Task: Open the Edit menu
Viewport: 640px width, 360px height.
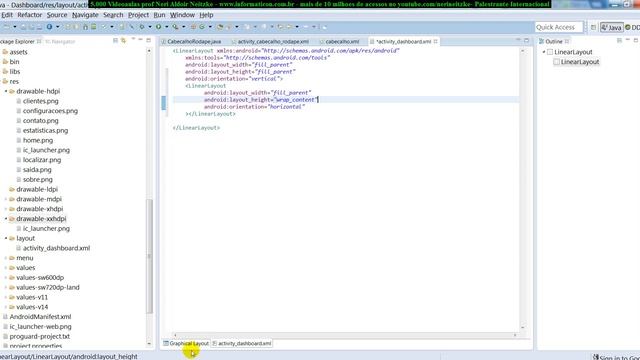Action: click(x=7, y=15)
